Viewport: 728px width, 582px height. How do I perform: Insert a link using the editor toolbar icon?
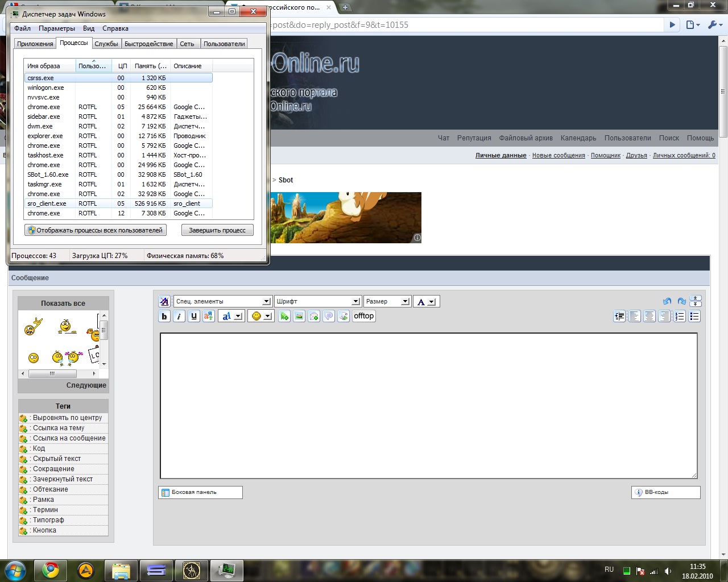click(x=284, y=317)
